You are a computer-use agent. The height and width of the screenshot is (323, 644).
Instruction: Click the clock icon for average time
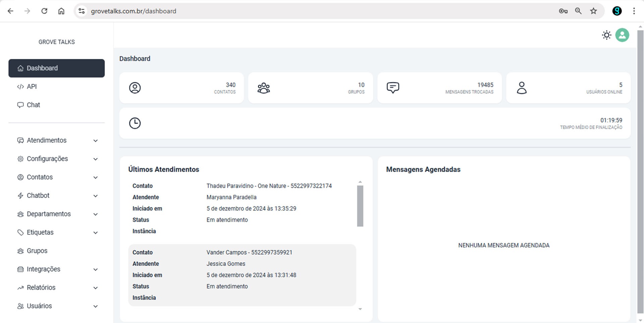pyautogui.click(x=135, y=123)
